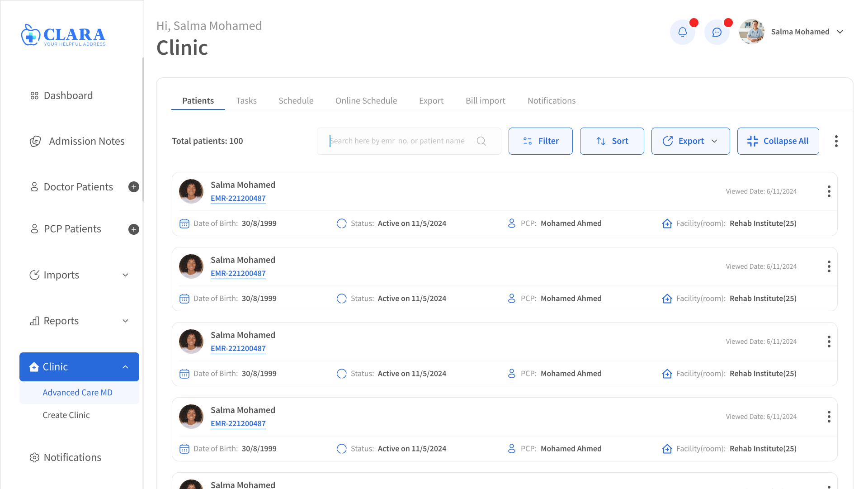Open the Export dropdown button

point(690,141)
